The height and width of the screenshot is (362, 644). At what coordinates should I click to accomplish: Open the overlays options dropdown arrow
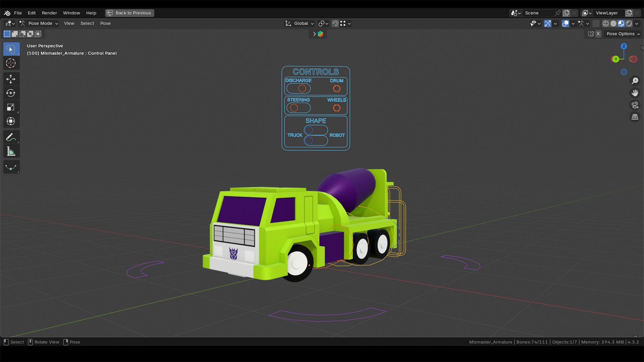click(x=573, y=23)
